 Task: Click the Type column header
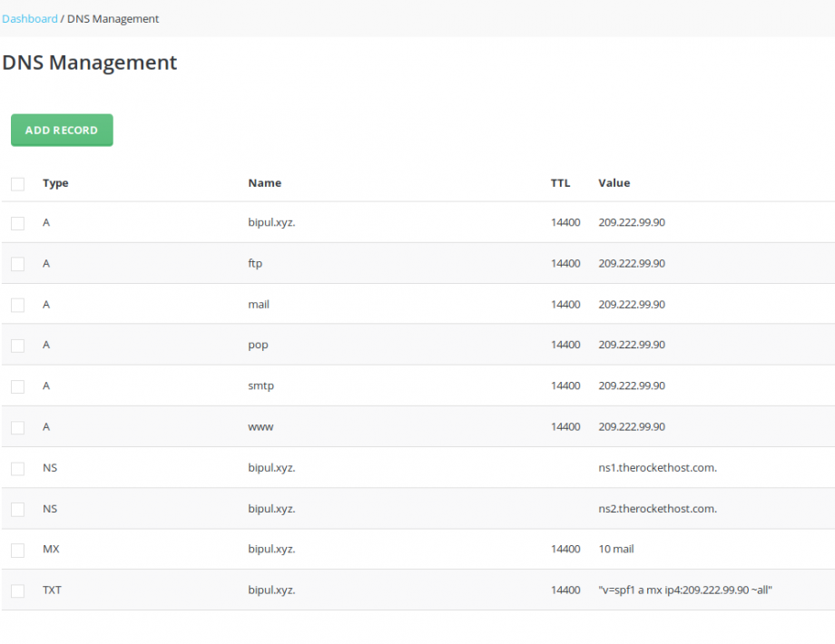[55, 183]
